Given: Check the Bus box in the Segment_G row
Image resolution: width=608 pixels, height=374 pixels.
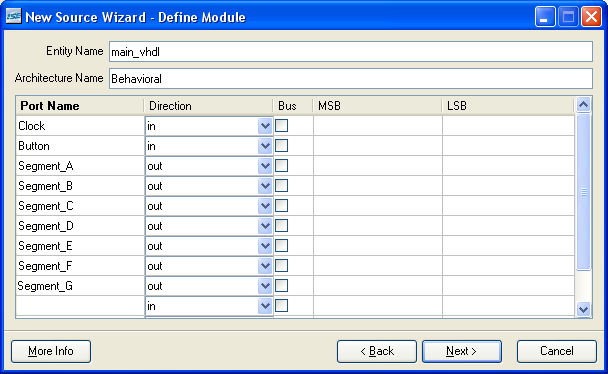Looking at the screenshot, I should click(x=282, y=286).
